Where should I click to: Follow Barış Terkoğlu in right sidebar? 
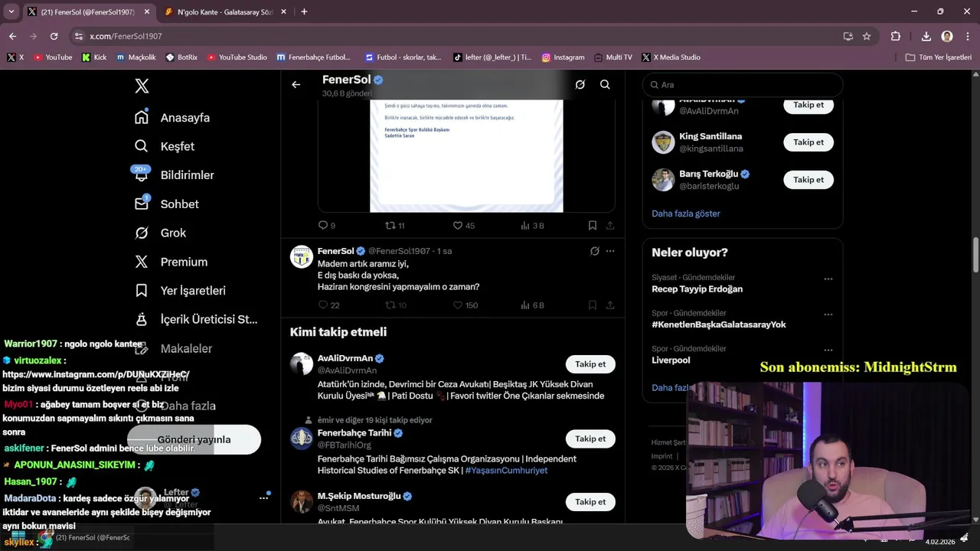pos(808,180)
